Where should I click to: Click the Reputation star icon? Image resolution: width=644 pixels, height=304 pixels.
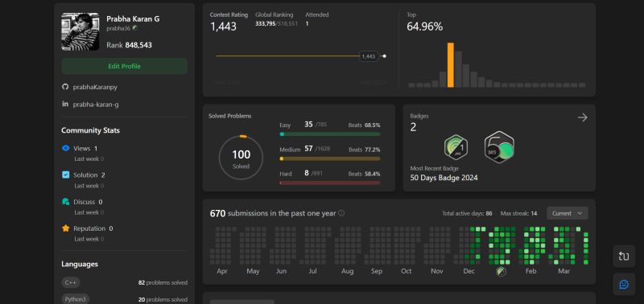pos(65,228)
